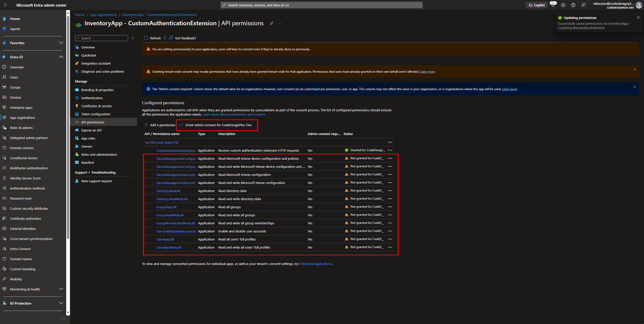644x324 pixels.
Task: Open the Enterprise applications link
Action: tap(316, 264)
